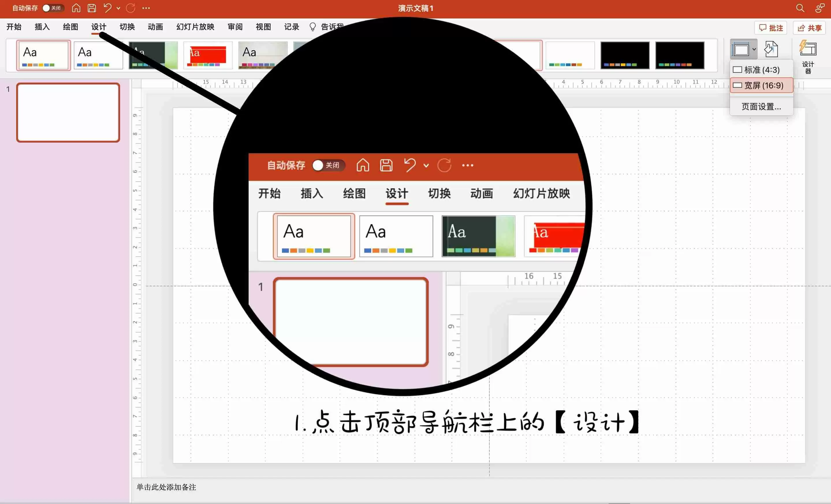Open Search from the top-right corner
The image size is (831, 504).
click(x=800, y=8)
